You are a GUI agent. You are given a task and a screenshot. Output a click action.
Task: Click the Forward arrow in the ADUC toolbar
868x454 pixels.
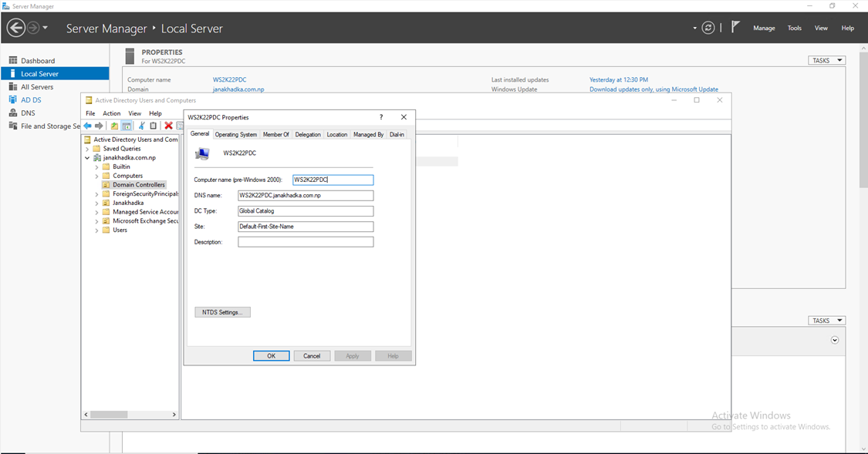(x=98, y=126)
